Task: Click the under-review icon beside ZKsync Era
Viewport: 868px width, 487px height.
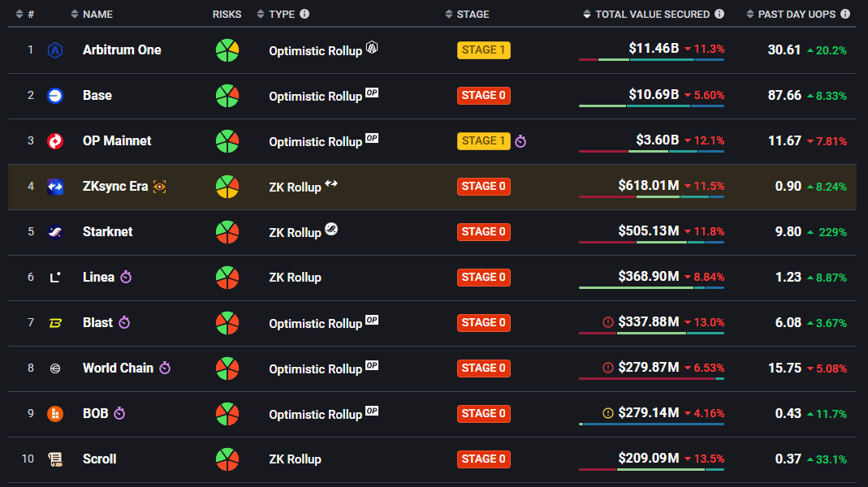Action: [160, 187]
